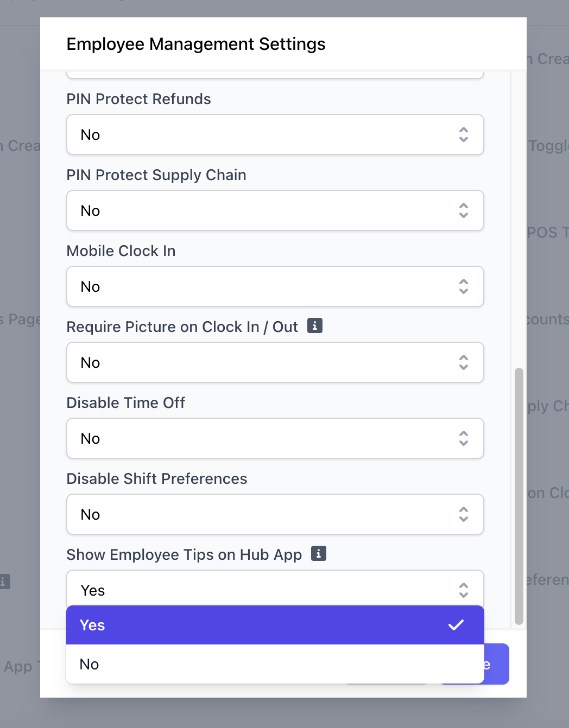The image size is (569, 728).
Task: Collapse the Show Employee Tips dropdown showing Yes
Action: (275, 589)
